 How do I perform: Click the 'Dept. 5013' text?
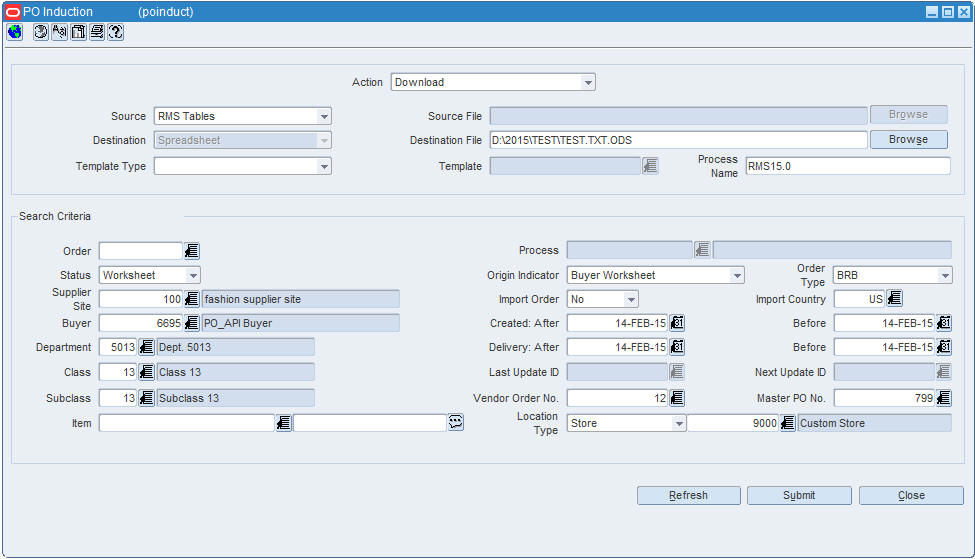185,347
